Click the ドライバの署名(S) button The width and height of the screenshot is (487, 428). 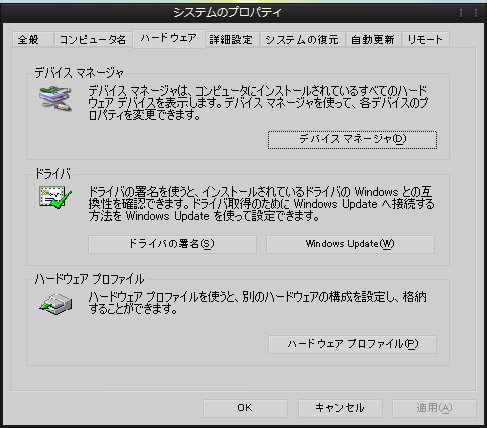[172, 244]
